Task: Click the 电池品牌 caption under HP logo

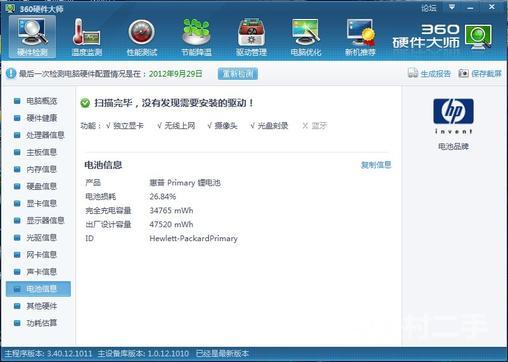Action: [x=453, y=146]
